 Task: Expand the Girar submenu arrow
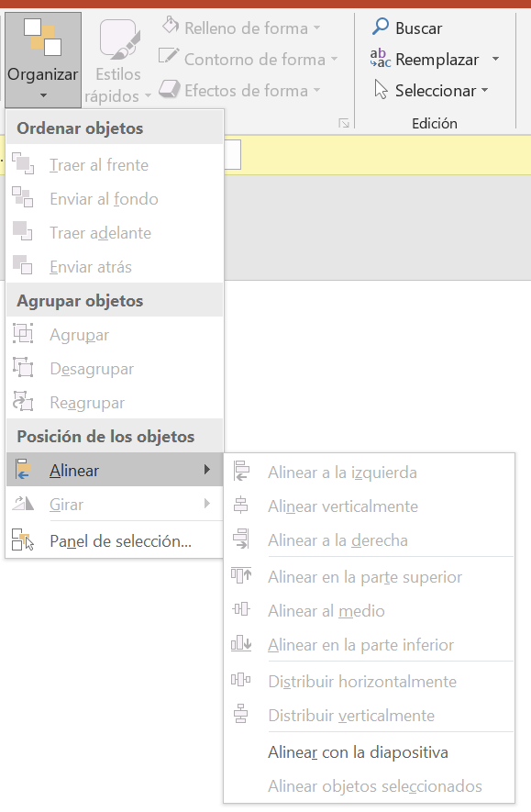(x=207, y=504)
